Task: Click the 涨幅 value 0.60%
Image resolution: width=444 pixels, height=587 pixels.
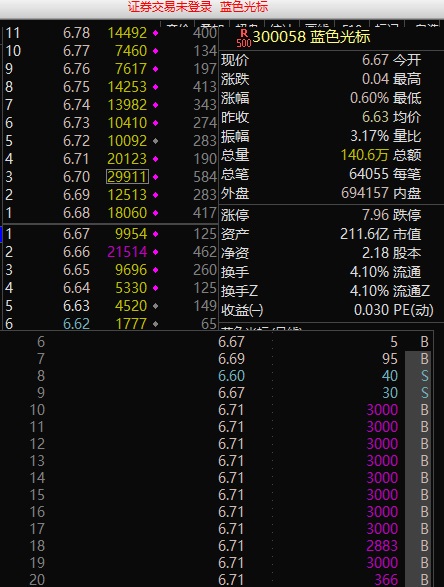Action: (x=370, y=98)
